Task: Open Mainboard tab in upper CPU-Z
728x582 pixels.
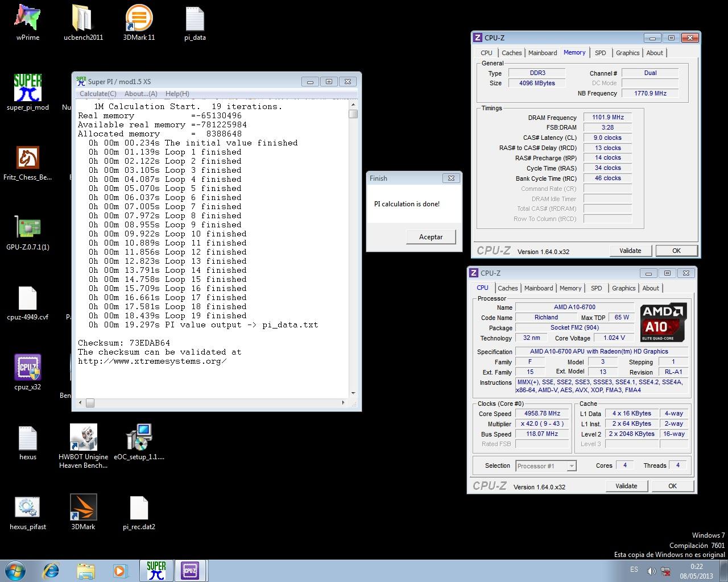Action: [543, 53]
